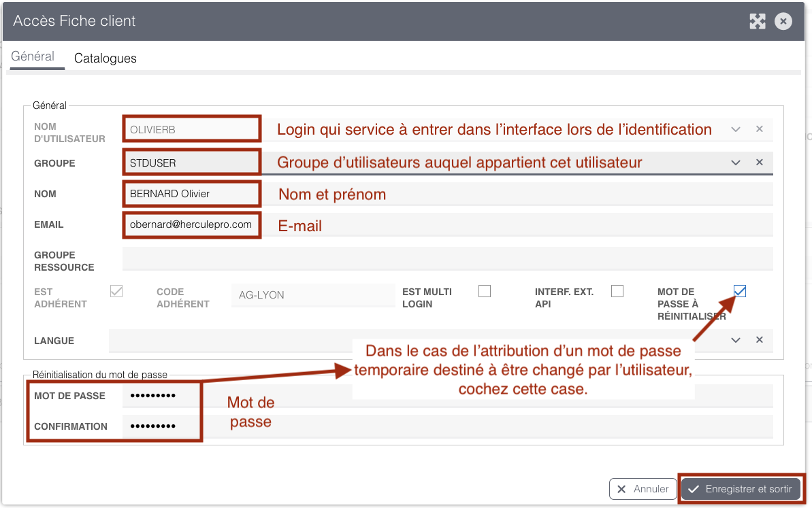Clear the Nom d'utilisateur field

pos(759,129)
